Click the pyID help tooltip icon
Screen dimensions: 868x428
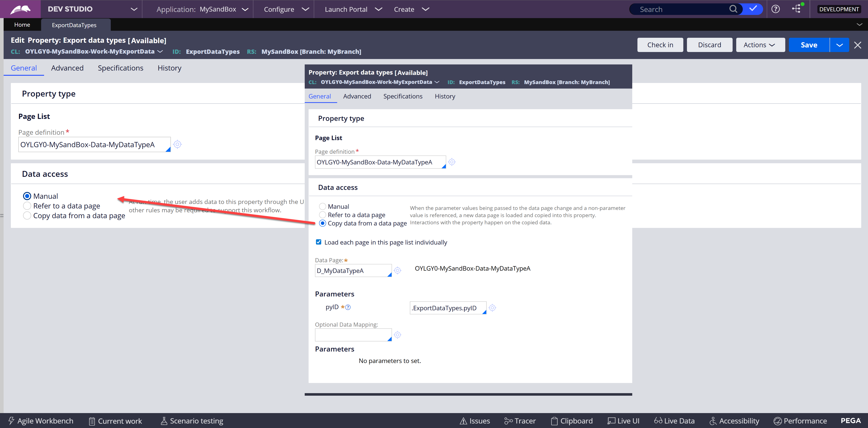(348, 307)
